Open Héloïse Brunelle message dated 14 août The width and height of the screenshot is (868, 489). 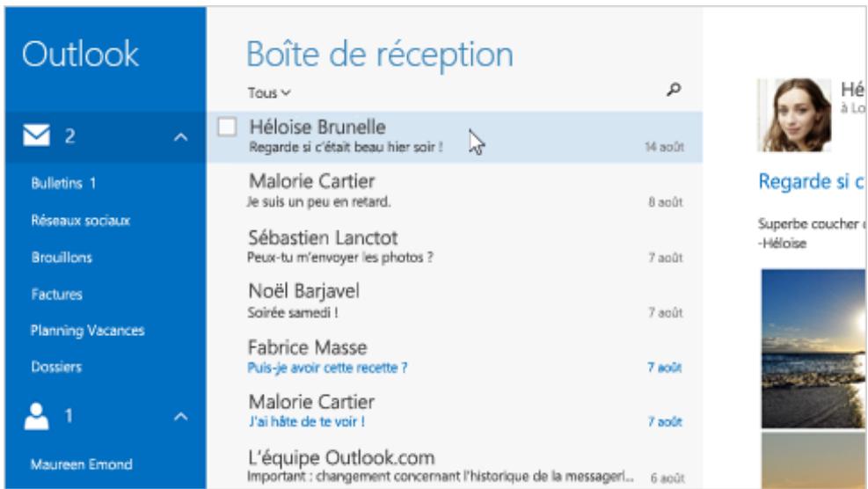455,137
